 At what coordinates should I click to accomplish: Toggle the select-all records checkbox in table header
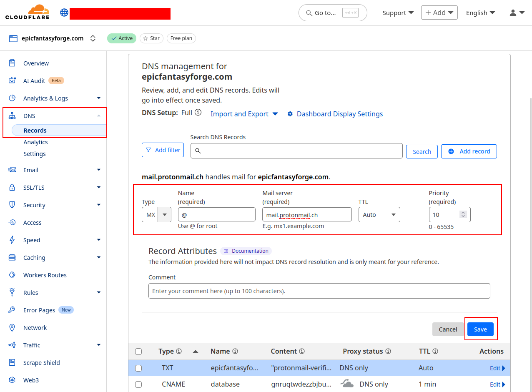pyautogui.click(x=138, y=352)
